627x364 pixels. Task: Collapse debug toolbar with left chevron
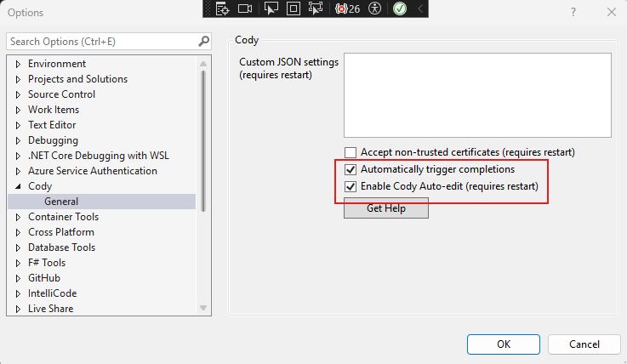(x=420, y=9)
